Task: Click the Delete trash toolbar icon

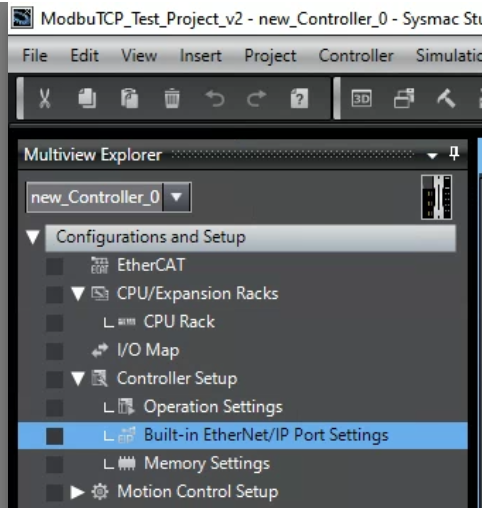Action: tap(172, 98)
